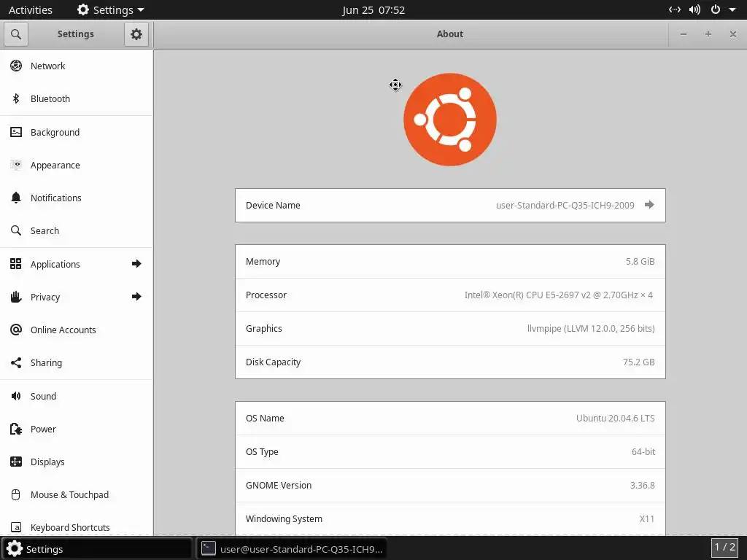
Task: Switch to the Sharing panel
Action: (x=77, y=362)
